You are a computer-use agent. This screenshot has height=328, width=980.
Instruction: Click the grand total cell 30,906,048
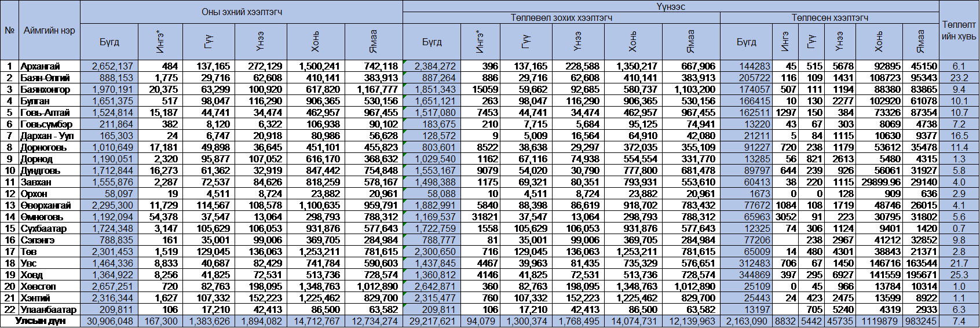tap(109, 321)
